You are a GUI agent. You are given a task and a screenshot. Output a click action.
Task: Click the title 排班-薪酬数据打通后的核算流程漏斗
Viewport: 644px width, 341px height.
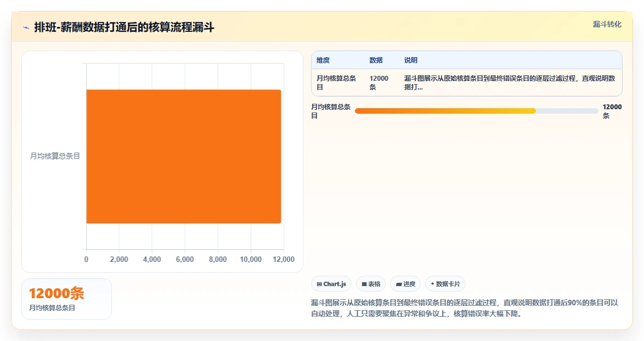[124, 27]
